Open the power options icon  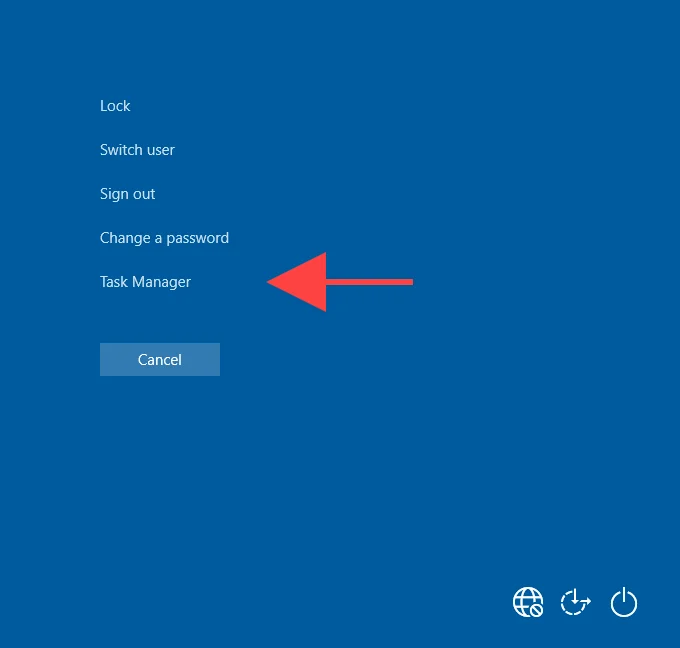tap(624, 602)
